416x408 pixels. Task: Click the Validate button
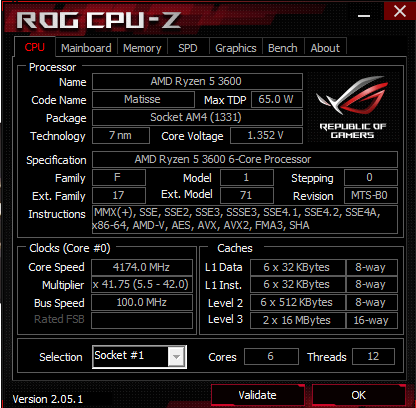(258, 395)
